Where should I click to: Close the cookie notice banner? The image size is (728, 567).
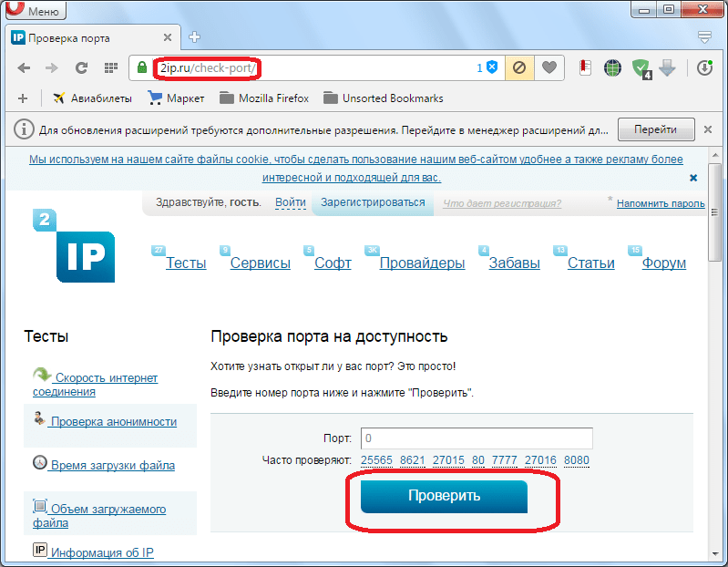pos(693,178)
